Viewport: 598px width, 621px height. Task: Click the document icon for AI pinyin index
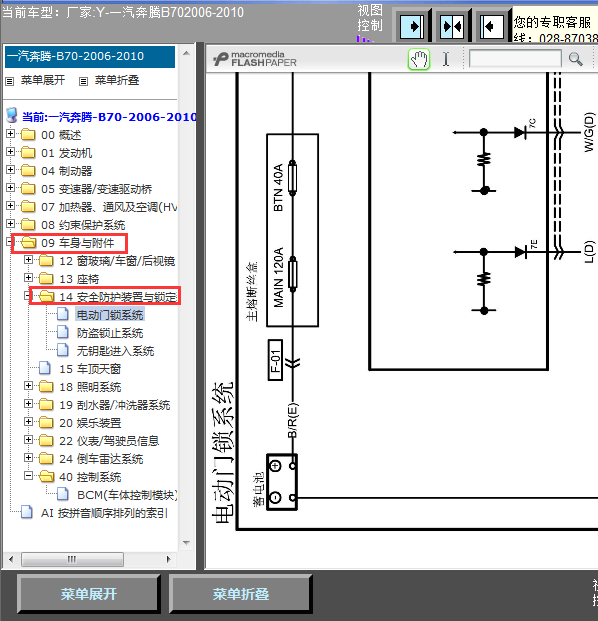click(x=27, y=512)
